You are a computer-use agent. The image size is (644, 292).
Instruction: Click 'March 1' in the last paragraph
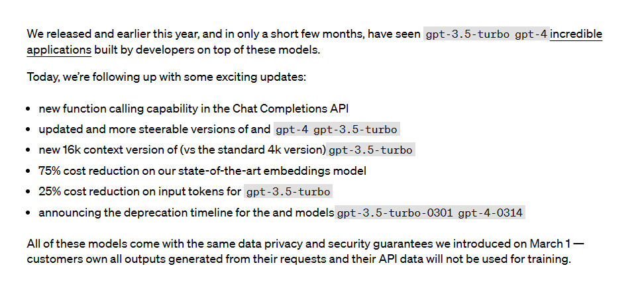click(x=550, y=244)
